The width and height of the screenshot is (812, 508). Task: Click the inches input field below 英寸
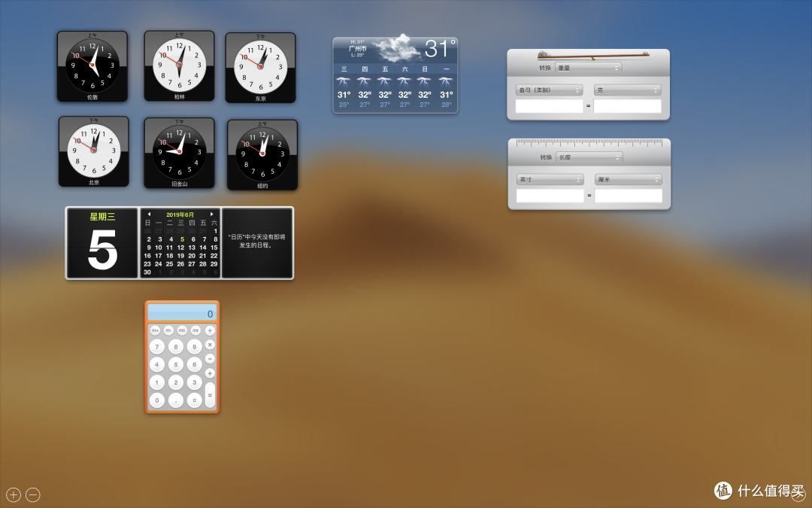(550, 196)
